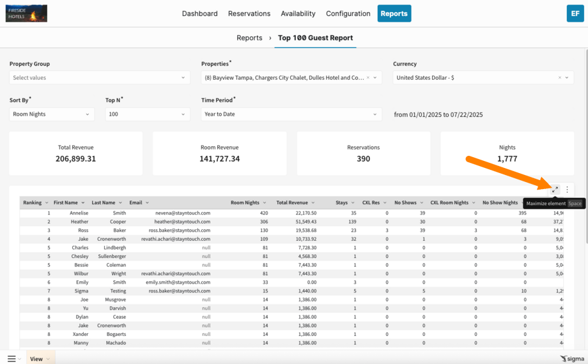Screen dimensions: 588x364
Task: Click the Fireside Hotels logo
Action: pyautogui.click(x=26, y=13)
